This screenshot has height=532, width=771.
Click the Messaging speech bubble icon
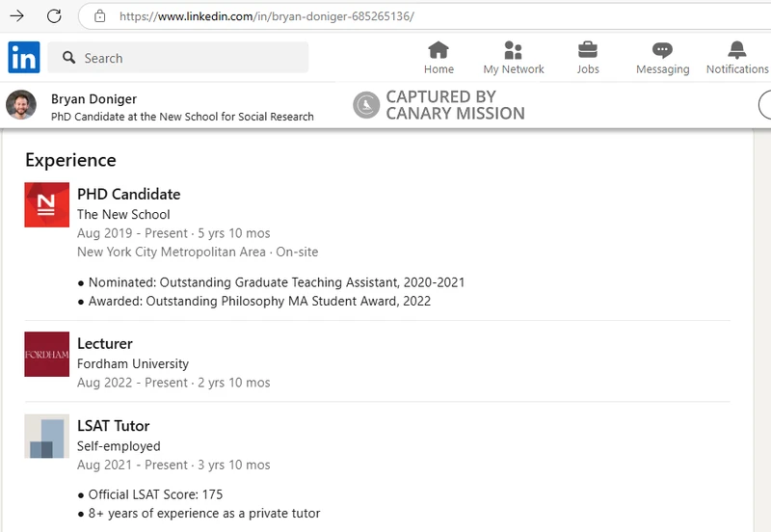662,50
